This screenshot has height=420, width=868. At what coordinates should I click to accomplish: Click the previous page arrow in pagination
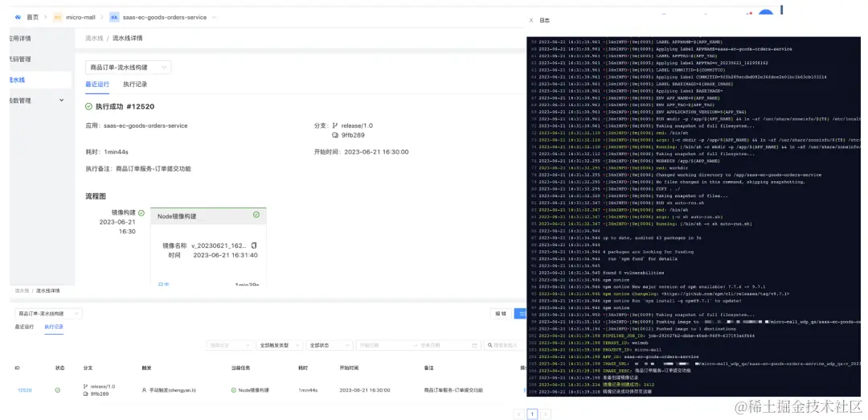coord(518,414)
